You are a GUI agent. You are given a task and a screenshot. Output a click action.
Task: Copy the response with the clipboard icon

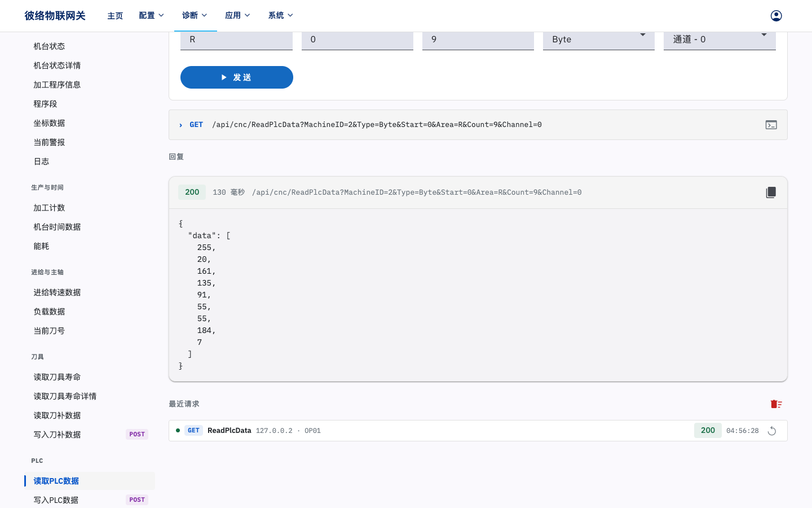(771, 192)
